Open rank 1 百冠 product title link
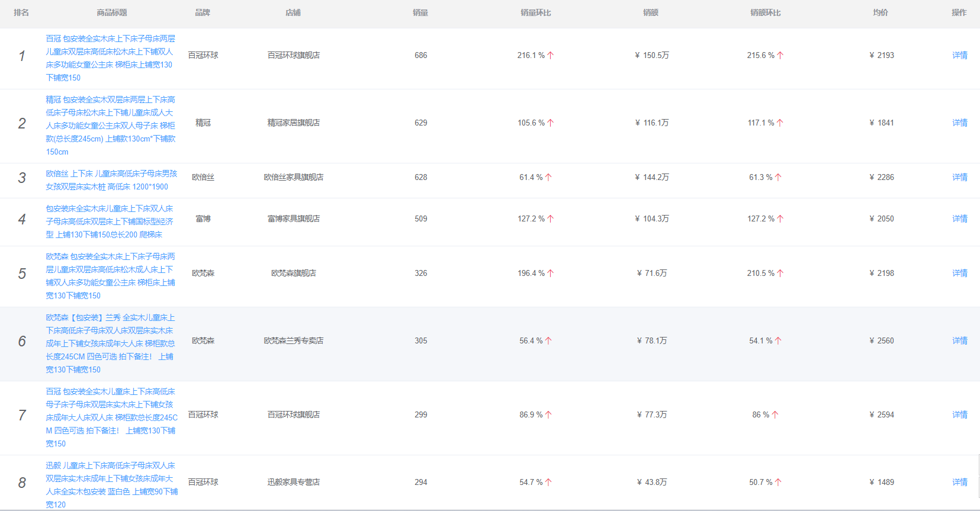The height and width of the screenshot is (511, 980). [x=111, y=58]
